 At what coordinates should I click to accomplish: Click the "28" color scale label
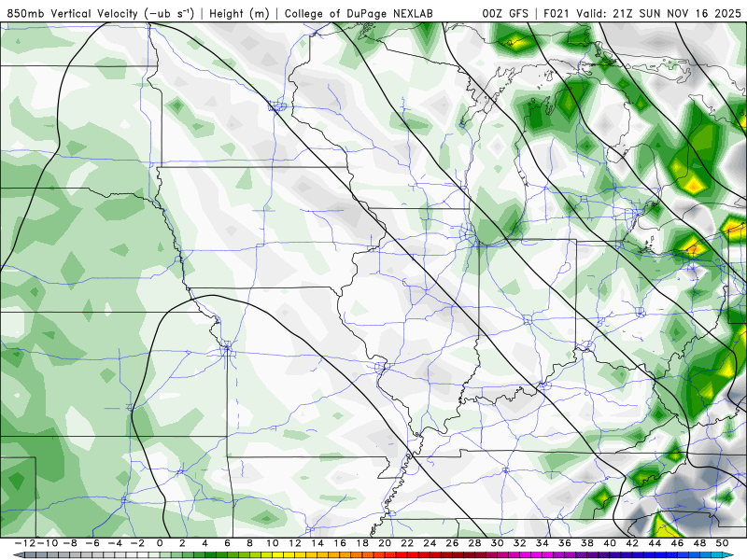(474, 543)
